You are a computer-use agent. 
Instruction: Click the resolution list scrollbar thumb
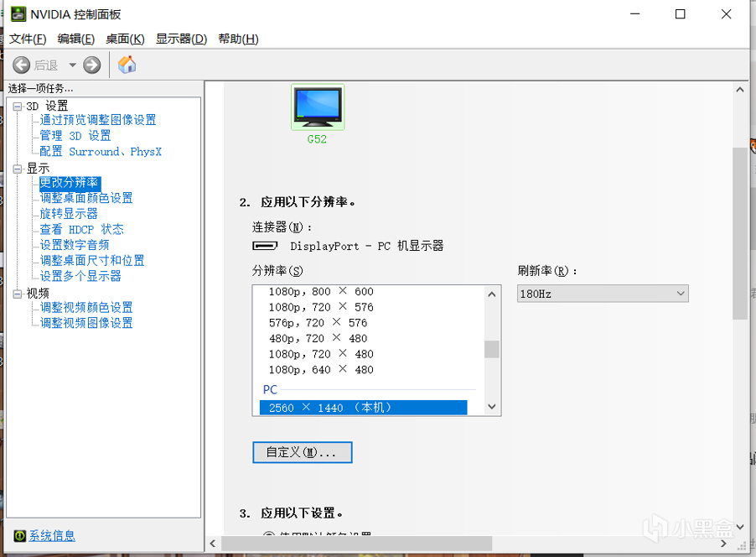click(492, 350)
